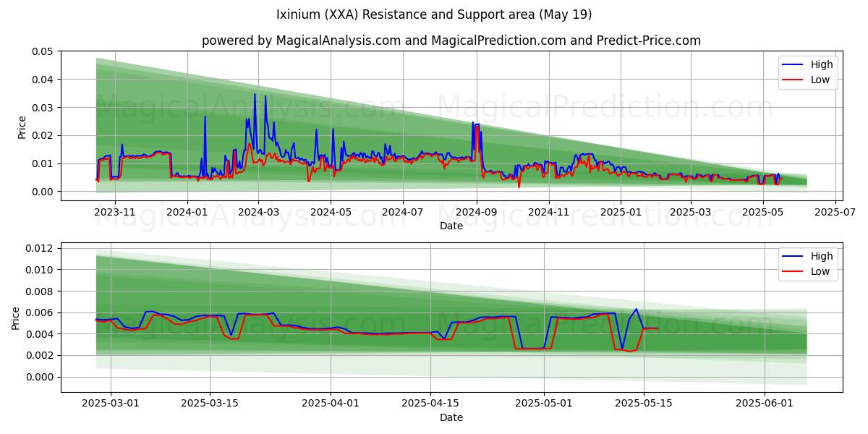Viewport: 868px width, 434px height.
Task: Click the '0.008' y-axis label in the bottom chart
Action: click(40, 292)
